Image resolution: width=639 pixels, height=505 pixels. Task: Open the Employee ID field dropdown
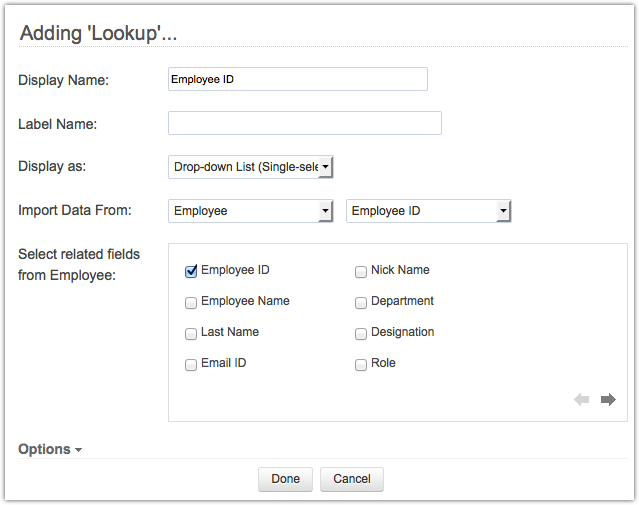[x=428, y=211]
